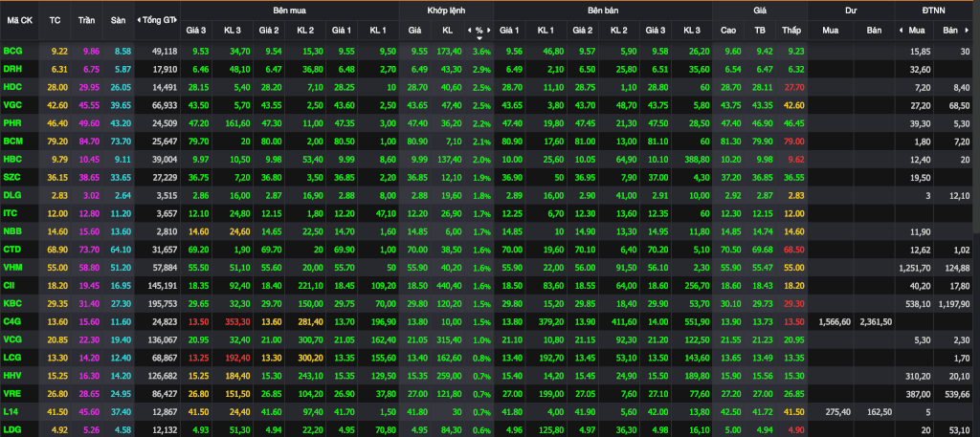The height and width of the screenshot is (437, 980).
Task: Click matched volume 440,40 for CII
Action: (x=448, y=287)
